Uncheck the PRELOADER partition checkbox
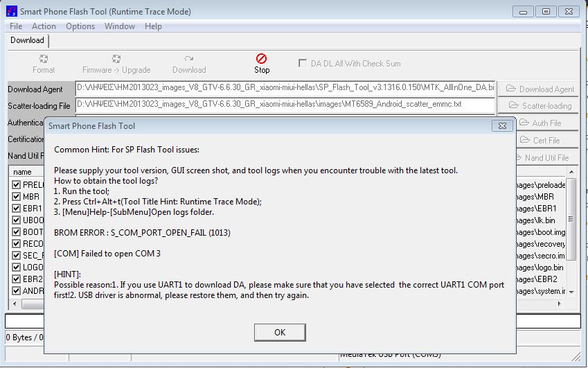The height and width of the screenshot is (368, 588). pyautogui.click(x=16, y=184)
